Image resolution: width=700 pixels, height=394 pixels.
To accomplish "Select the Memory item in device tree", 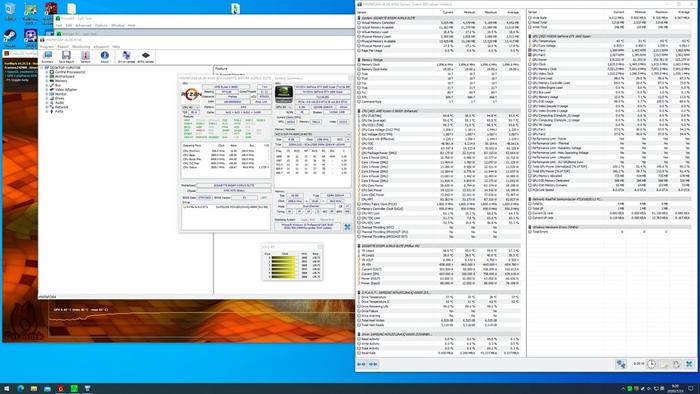I will pos(61,81).
